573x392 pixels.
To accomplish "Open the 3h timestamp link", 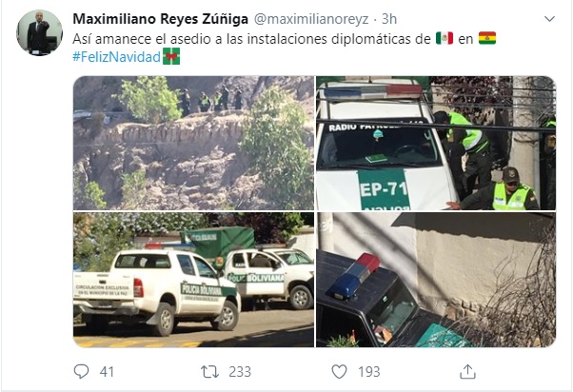I will coord(389,19).
